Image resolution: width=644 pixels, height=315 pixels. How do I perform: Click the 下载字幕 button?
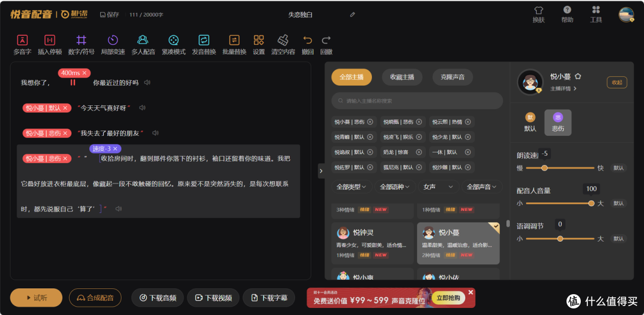click(269, 298)
